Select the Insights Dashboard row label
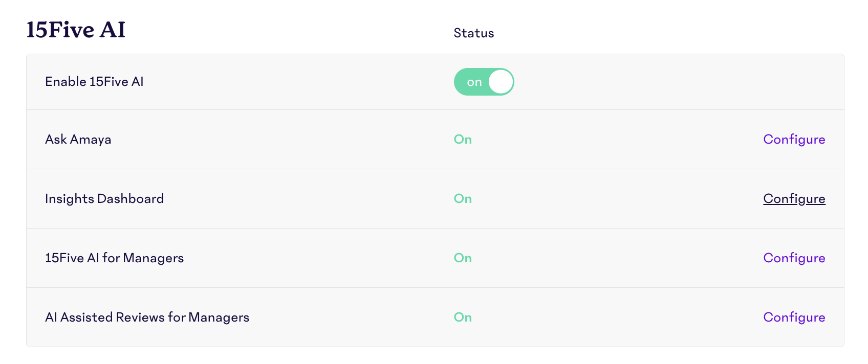 pos(104,199)
